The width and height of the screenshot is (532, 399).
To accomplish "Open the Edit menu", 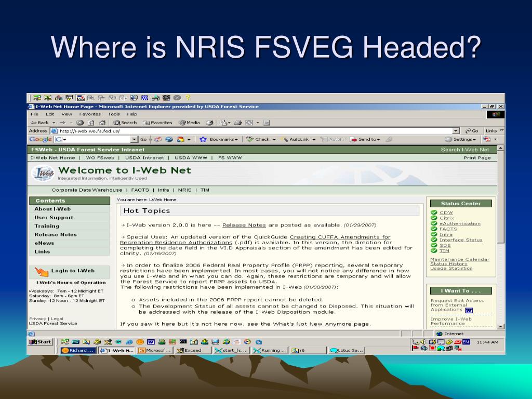I will point(50,114).
